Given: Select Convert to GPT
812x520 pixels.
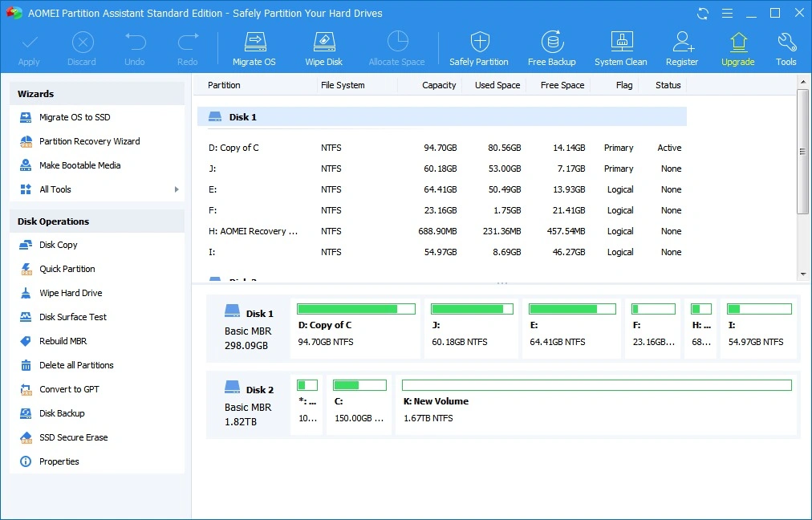Looking at the screenshot, I should 97,389.
